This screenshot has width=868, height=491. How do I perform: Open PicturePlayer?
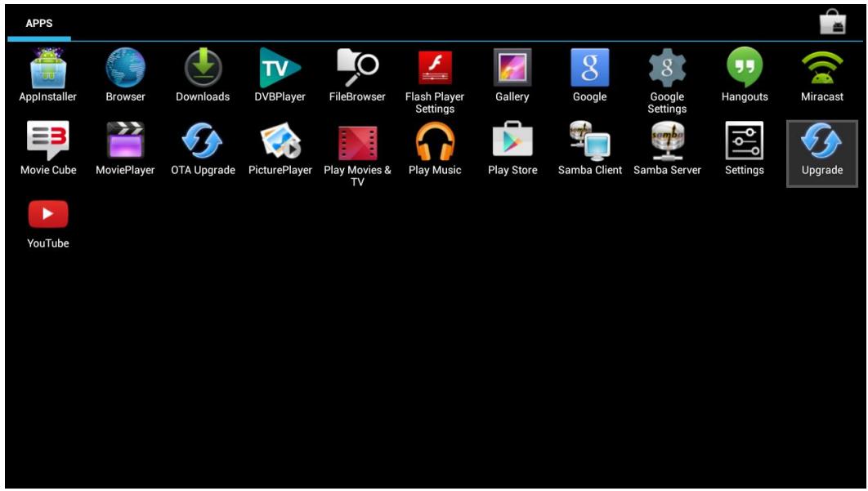click(x=280, y=149)
